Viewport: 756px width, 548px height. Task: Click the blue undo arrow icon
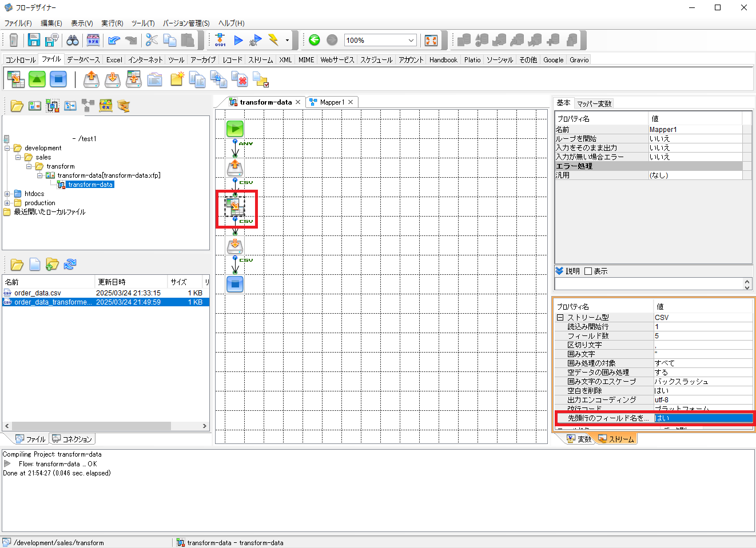pos(114,40)
